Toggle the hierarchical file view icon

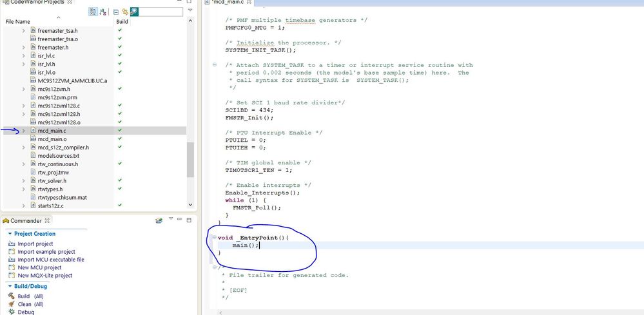(x=93, y=12)
